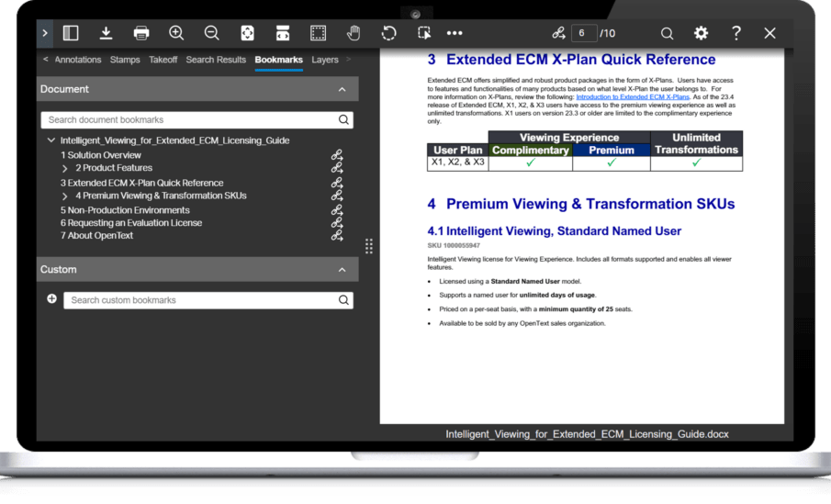
Task: Toggle the sidebar panel icon
Action: tap(71, 33)
